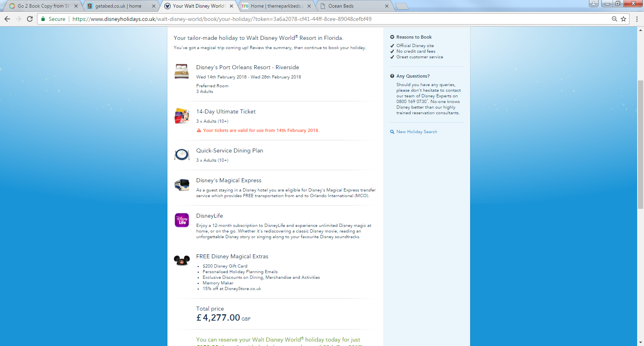Click the No credit card fees reason
The width and height of the screenshot is (644, 346).
point(416,51)
